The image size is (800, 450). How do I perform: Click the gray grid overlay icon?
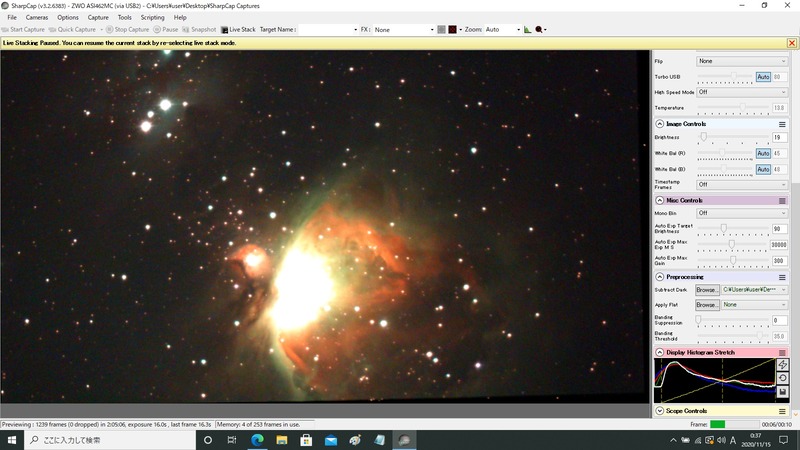441,30
